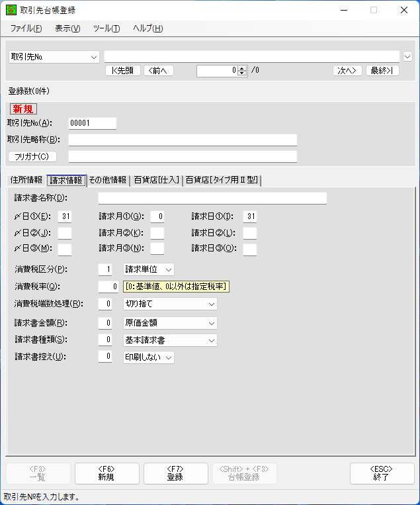The width and height of the screenshot is (420, 505).
Task: Click the status bar message 取引先№を入力します。
Action: pyautogui.click(x=42, y=497)
